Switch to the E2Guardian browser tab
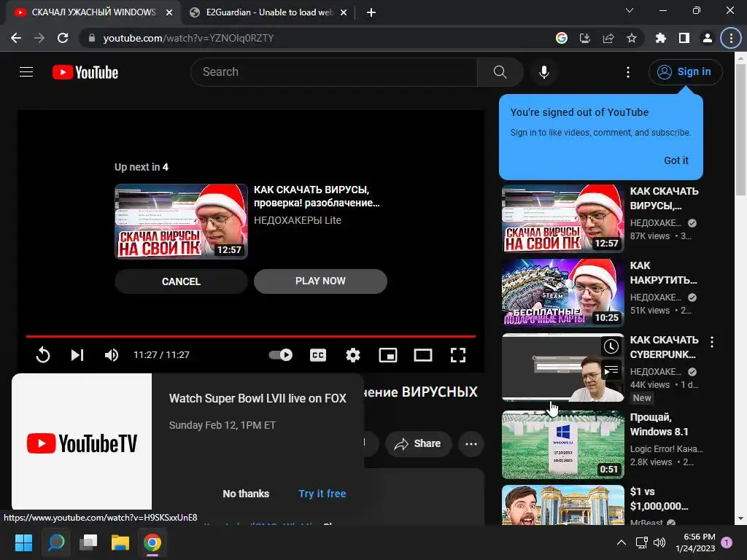The image size is (747, 560). click(268, 12)
